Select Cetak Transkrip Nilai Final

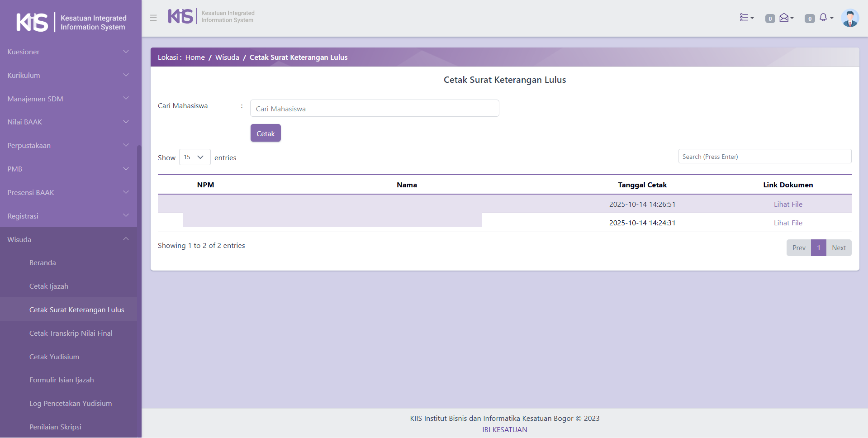click(x=71, y=333)
